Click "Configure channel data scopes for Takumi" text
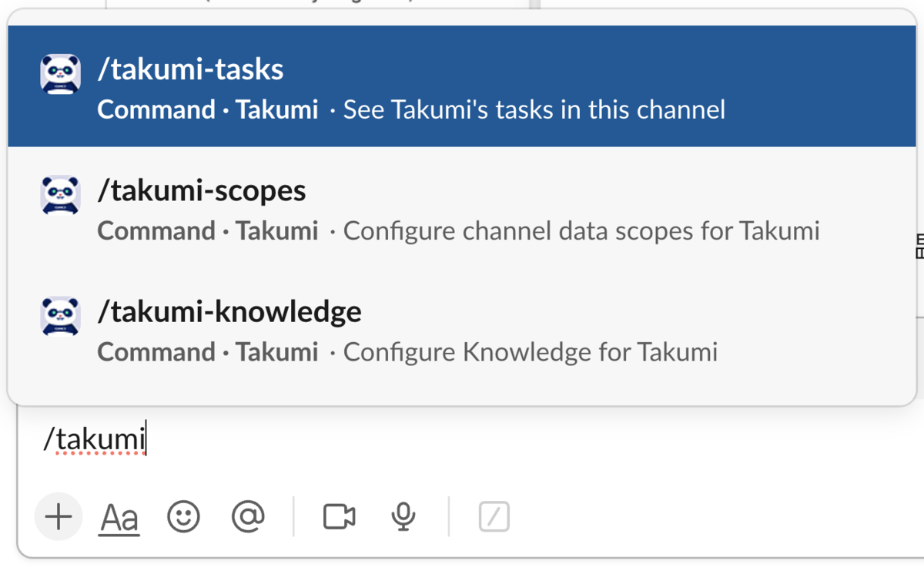 [581, 230]
